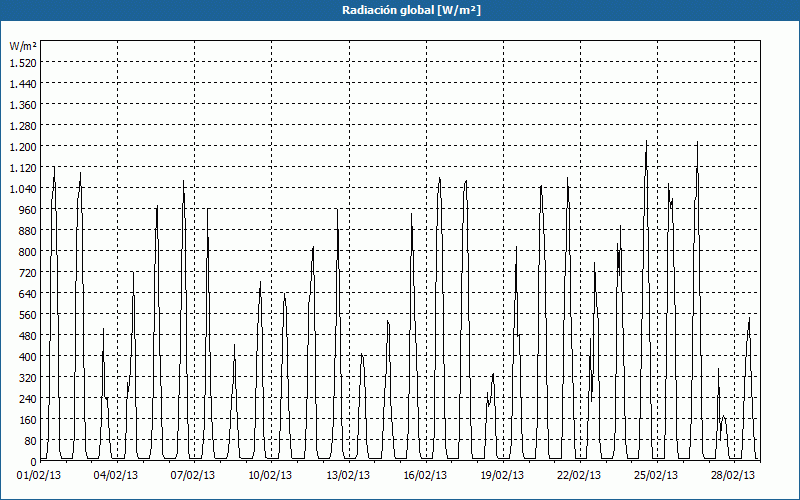Click the 240 y-axis value
Viewport: 800px width, 500px height.
tap(28, 398)
